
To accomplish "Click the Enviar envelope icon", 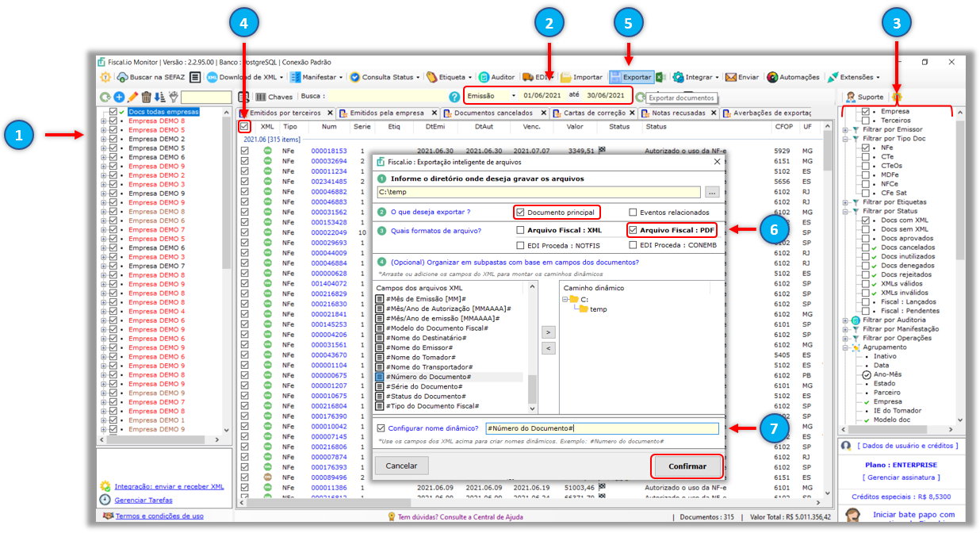I will [x=730, y=78].
